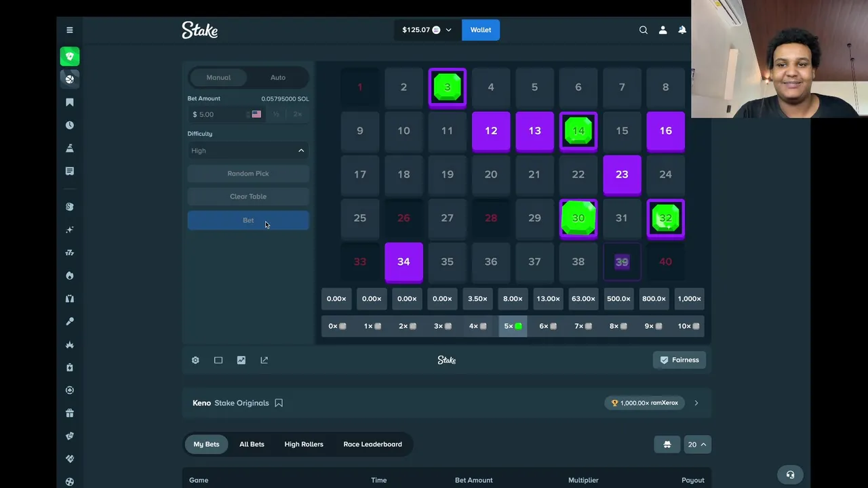Add Keno to favourites bookmark icon
This screenshot has width=868, height=488.
[279, 403]
